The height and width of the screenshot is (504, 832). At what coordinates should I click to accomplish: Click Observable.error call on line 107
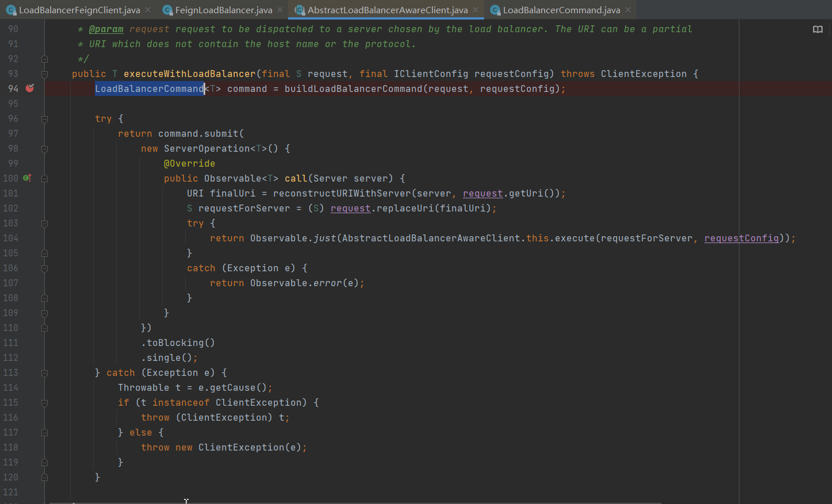tap(296, 283)
